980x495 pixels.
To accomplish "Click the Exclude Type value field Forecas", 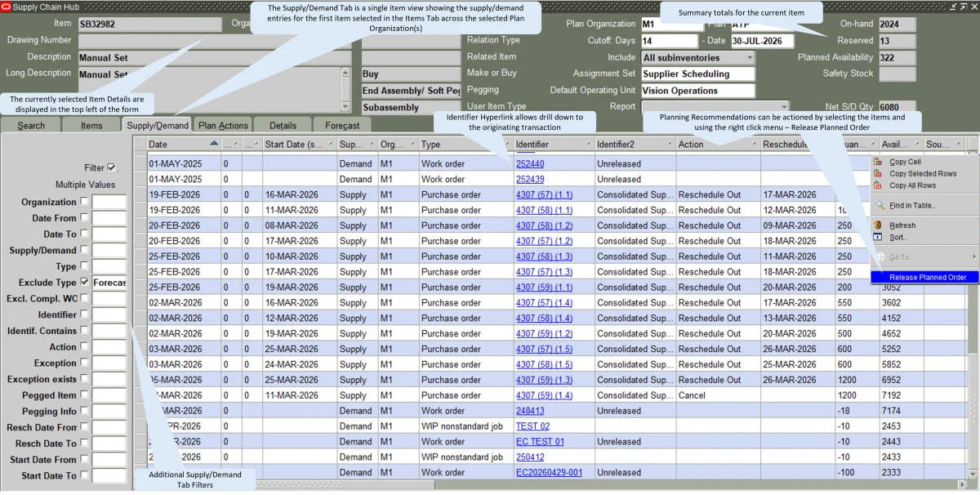I will (109, 283).
